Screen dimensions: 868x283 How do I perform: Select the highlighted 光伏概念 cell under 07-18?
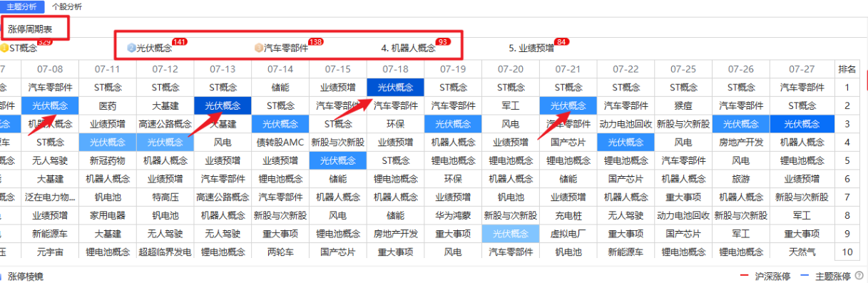pos(395,87)
